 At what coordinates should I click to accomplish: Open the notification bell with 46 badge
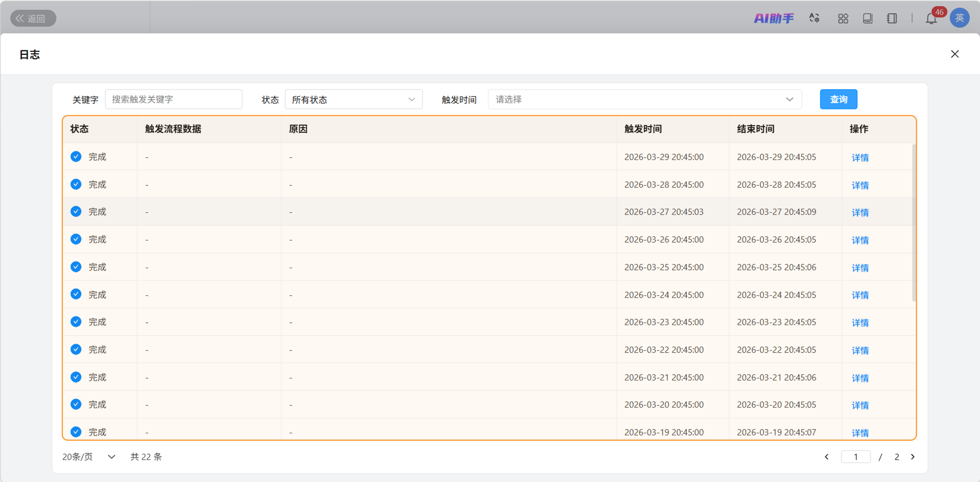point(931,18)
